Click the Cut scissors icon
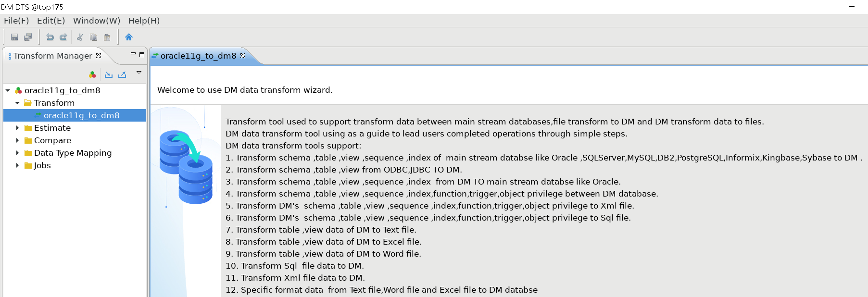This screenshot has height=297, width=868. (80, 37)
